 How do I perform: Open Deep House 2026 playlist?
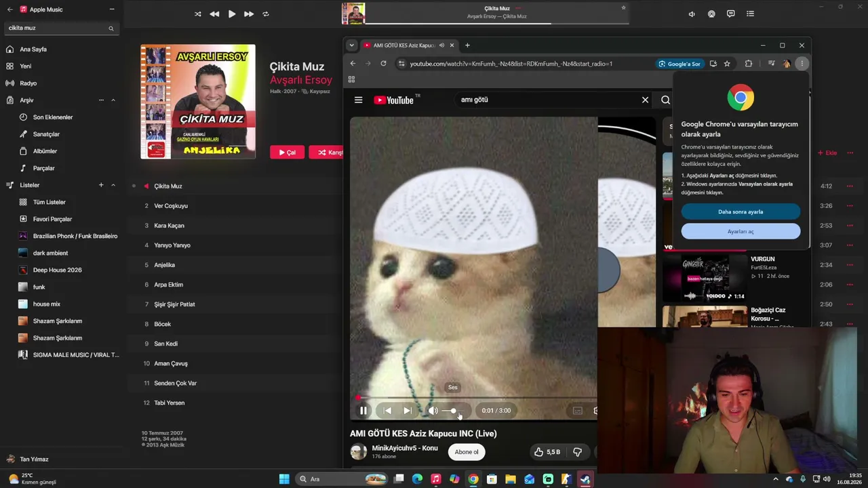click(x=57, y=270)
